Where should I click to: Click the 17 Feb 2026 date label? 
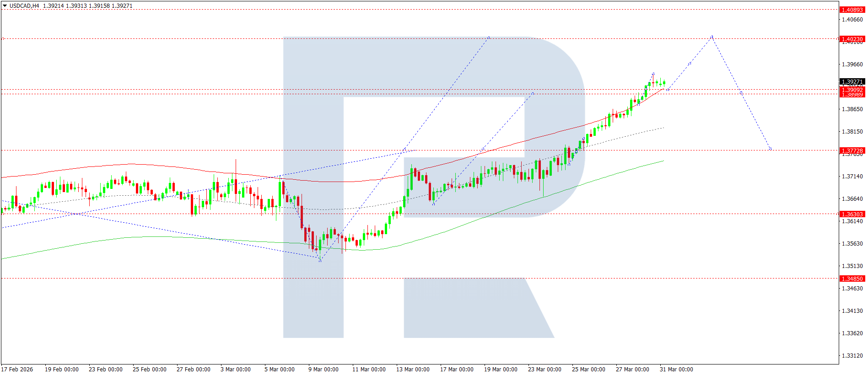click(17, 369)
